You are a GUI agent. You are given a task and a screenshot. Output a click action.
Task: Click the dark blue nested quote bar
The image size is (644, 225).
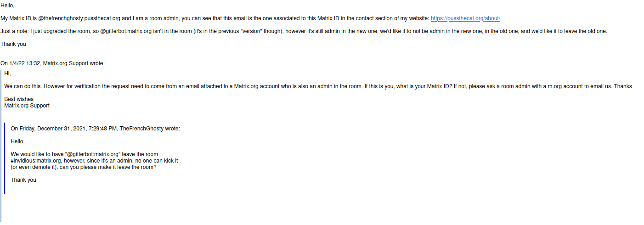[x=5, y=158]
